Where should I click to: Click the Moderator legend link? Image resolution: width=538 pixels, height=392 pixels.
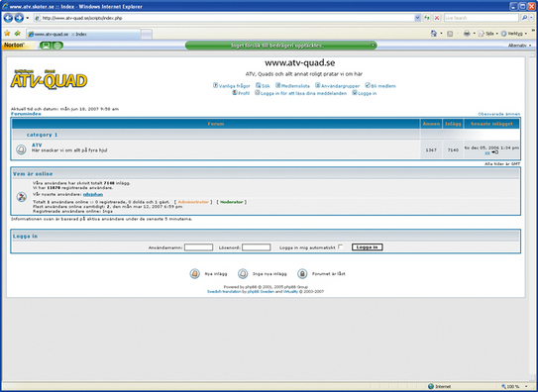click(x=232, y=202)
